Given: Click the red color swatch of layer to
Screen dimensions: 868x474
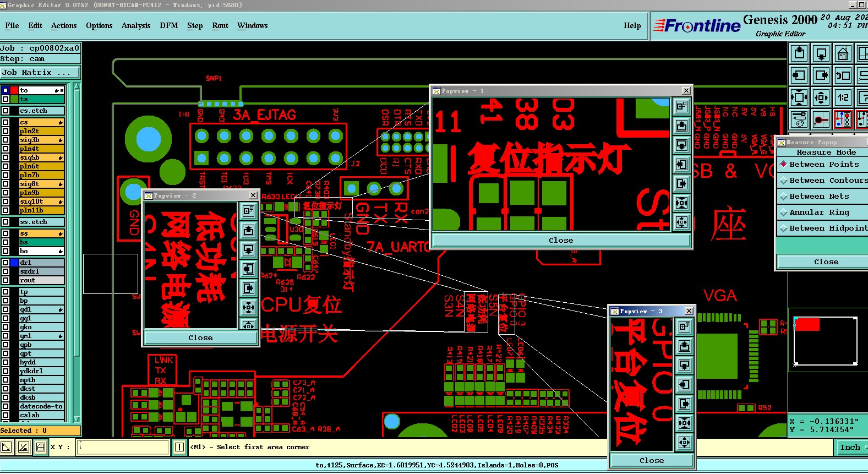Looking at the screenshot, I should pyautogui.click(x=14, y=90).
